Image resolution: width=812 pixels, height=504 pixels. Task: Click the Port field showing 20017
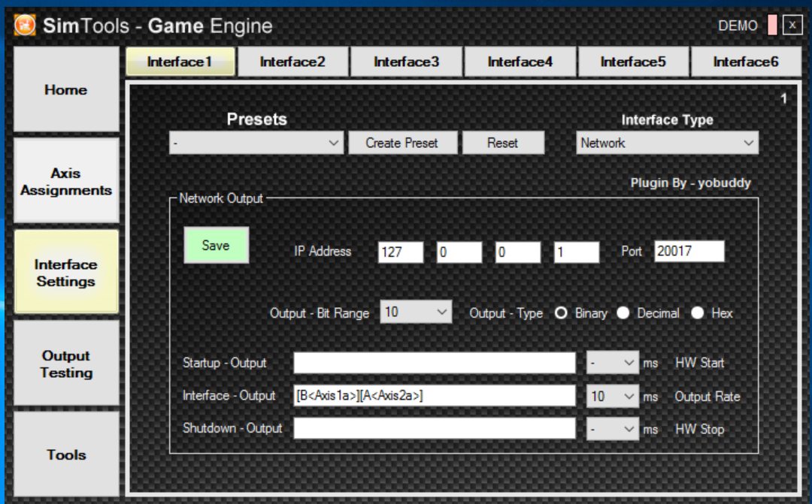pos(689,251)
